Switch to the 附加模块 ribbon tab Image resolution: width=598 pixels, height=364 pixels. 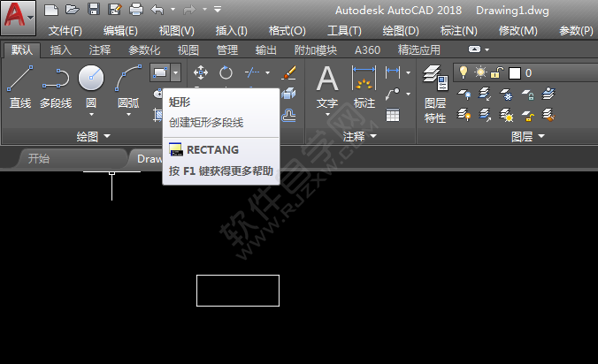[x=316, y=49]
